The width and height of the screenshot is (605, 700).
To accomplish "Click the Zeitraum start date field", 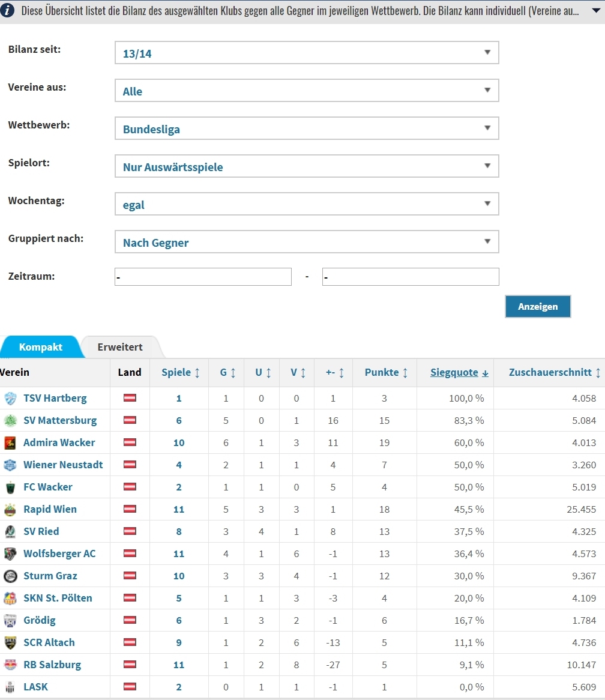I will coord(203,277).
